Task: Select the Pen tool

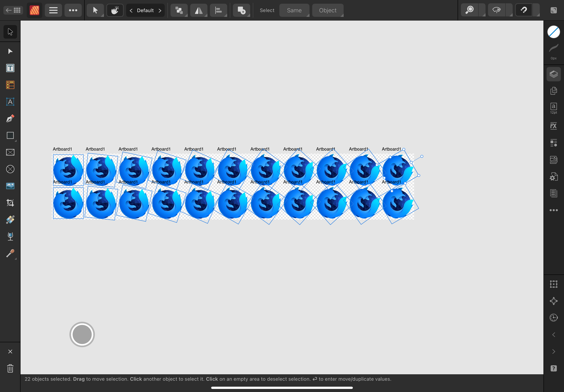Action: (10, 119)
